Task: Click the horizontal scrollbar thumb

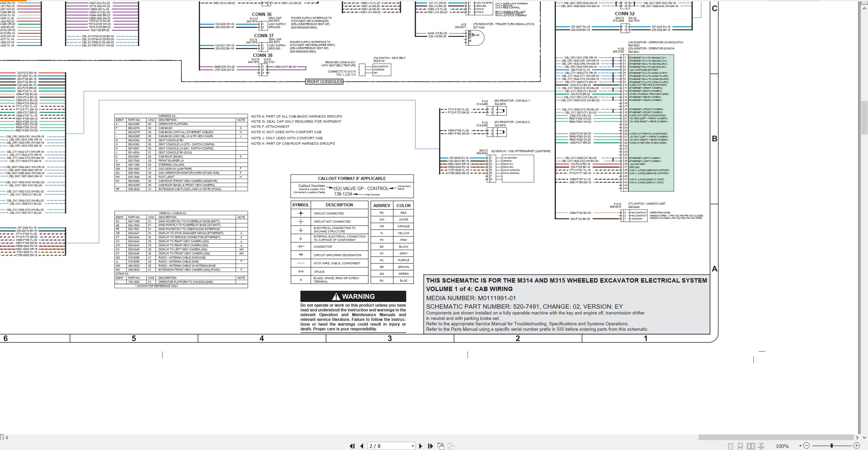Action: [775, 437]
